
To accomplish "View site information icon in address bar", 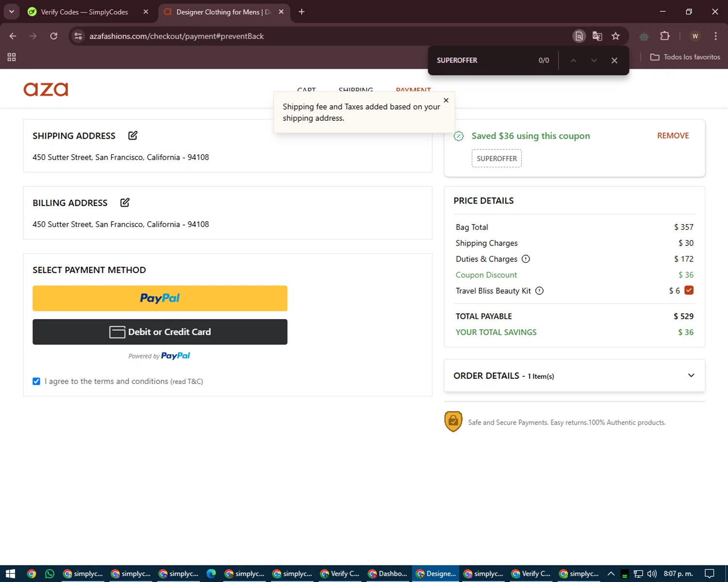I will click(78, 36).
